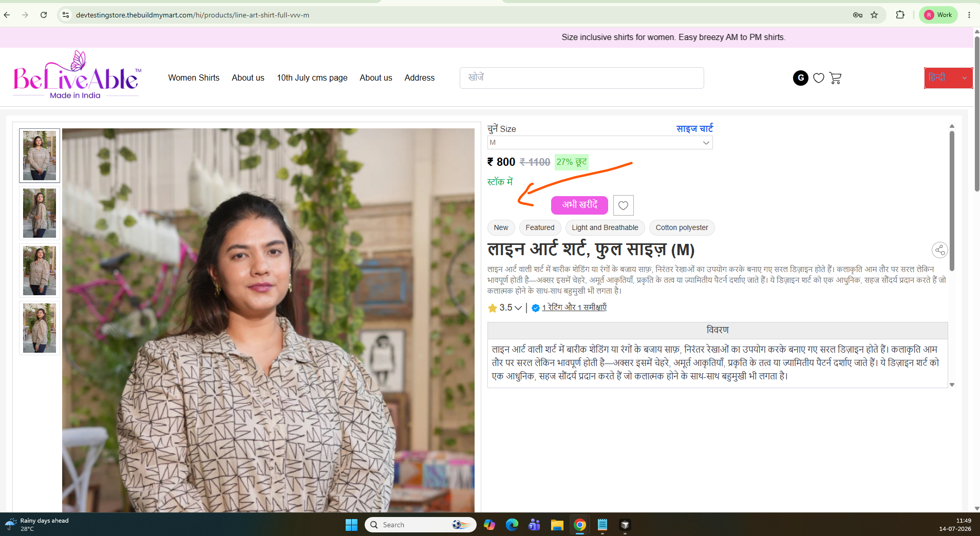Click the large product photo
Image resolution: width=980 pixels, height=536 pixels.
pyautogui.click(x=268, y=320)
